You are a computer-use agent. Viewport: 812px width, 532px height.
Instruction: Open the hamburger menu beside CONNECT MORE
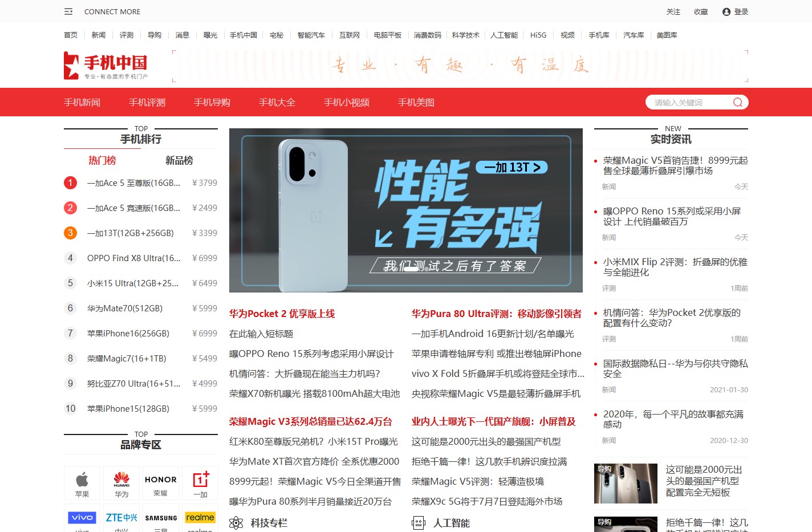[68, 11]
